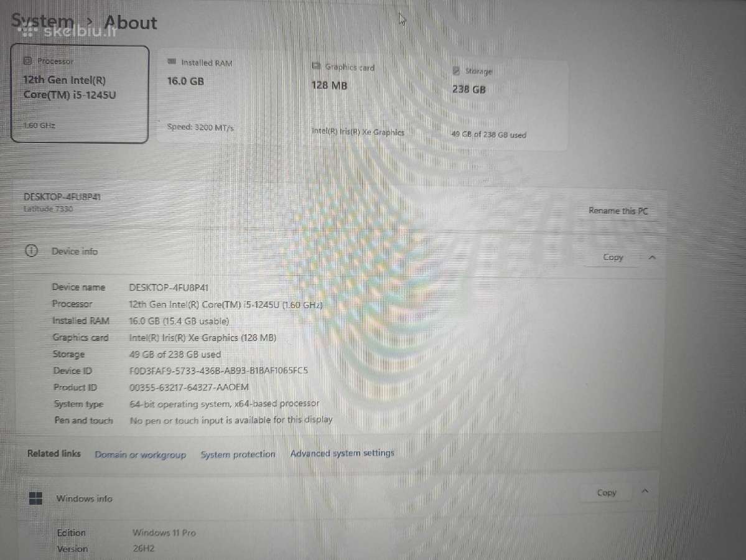
Task: Select device name value DESKTOP-4FU8P41 in Device info
Action: (x=169, y=287)
